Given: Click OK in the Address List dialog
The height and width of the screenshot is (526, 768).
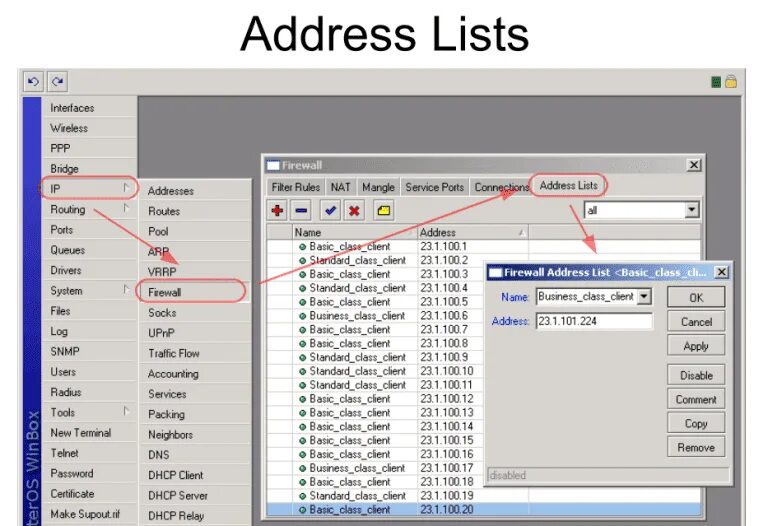Looking at the screenshot, I should [696, 298].
